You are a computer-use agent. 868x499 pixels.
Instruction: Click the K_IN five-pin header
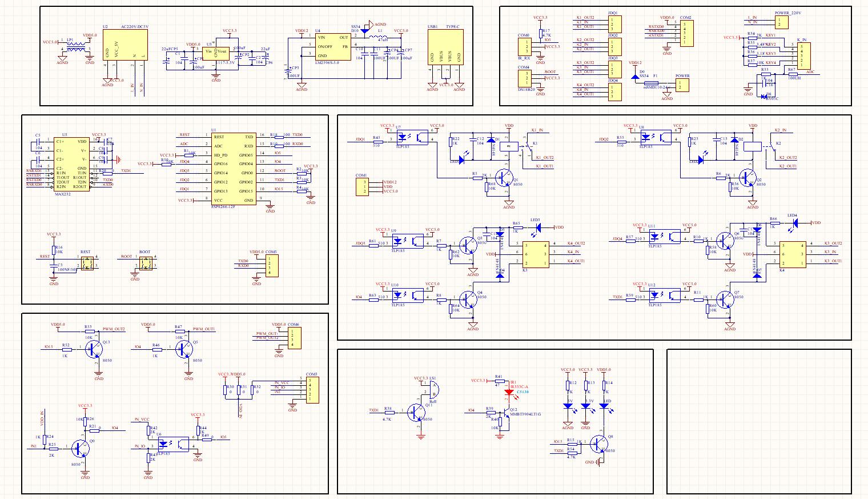[803, 56]
